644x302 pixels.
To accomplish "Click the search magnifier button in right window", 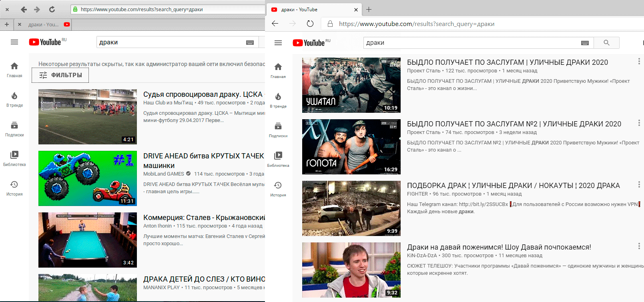I will pyautogui.click(x=606, y=43).
